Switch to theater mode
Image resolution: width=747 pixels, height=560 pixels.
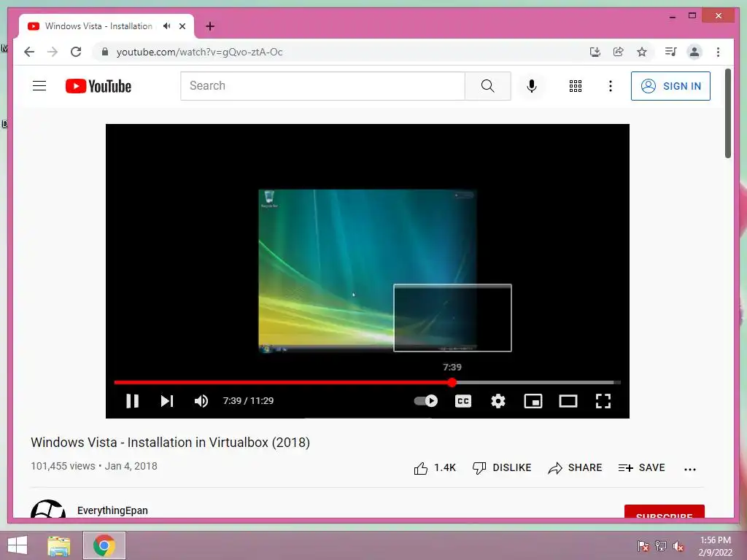coord(568,401)
